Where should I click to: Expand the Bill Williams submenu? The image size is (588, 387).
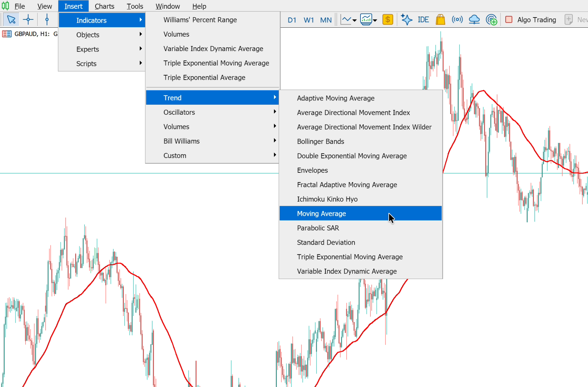tap(212, 141)
